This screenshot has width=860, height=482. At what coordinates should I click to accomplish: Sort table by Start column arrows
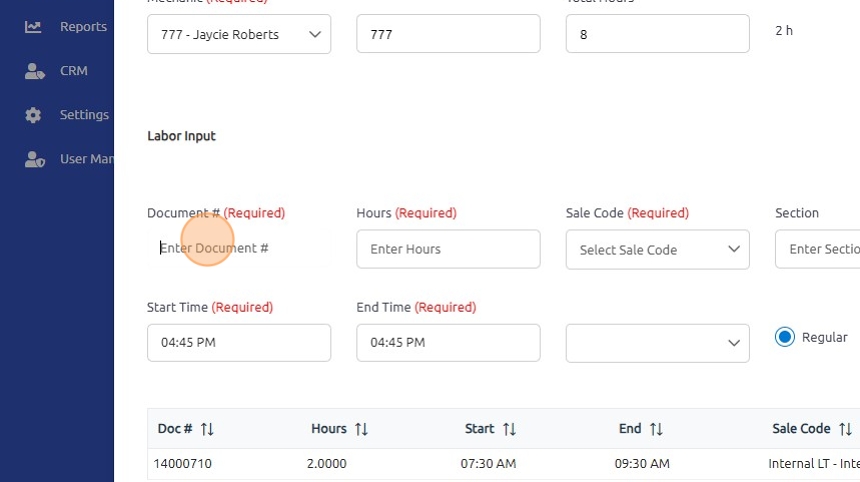pos(509,429)
